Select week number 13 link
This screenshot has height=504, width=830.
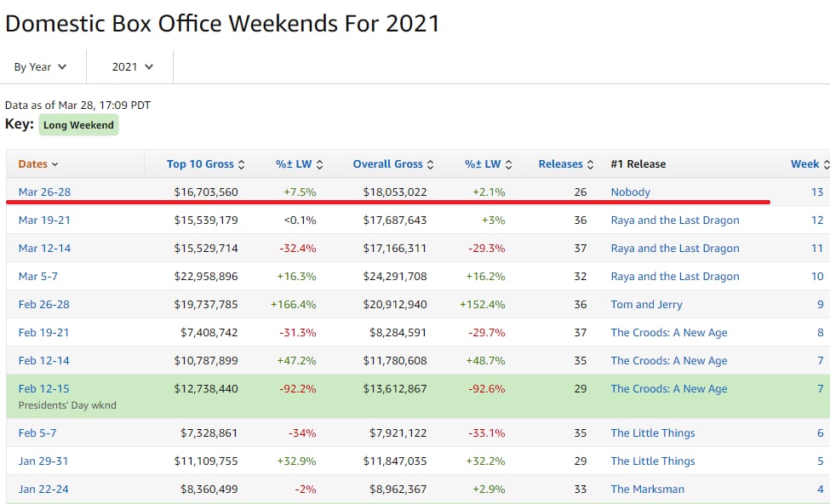(817, 192)
